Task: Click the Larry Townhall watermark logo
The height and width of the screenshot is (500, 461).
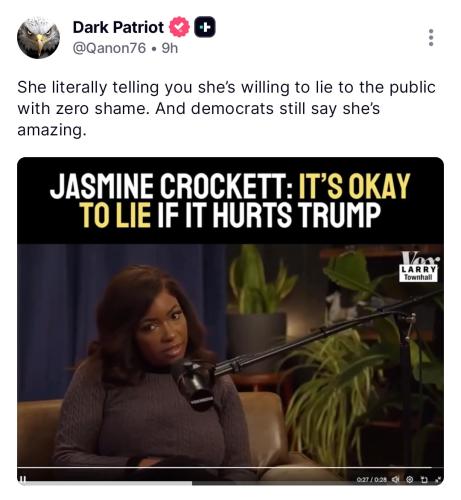Action: (419, 267)
